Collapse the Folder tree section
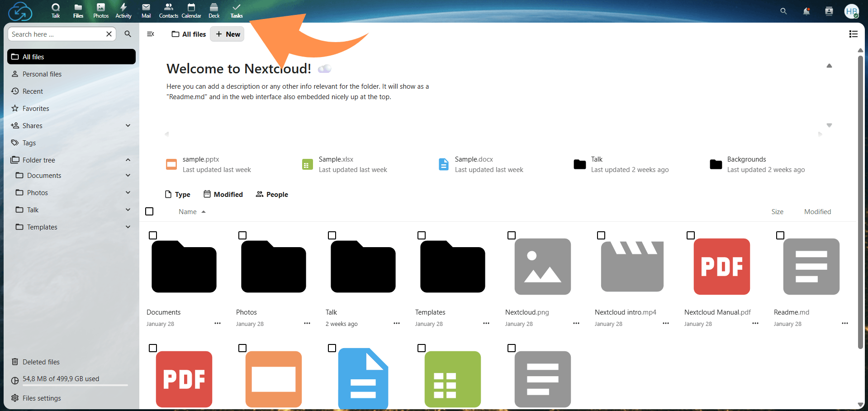 click(x=128, y=160)
